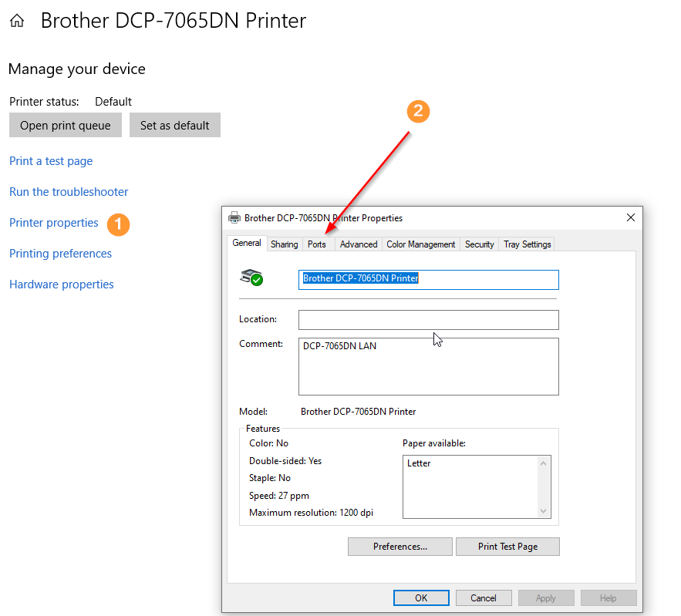The height and width of the screenshot is (616, 681).
Task: Run the troubleshooter link
Action: 69,192
